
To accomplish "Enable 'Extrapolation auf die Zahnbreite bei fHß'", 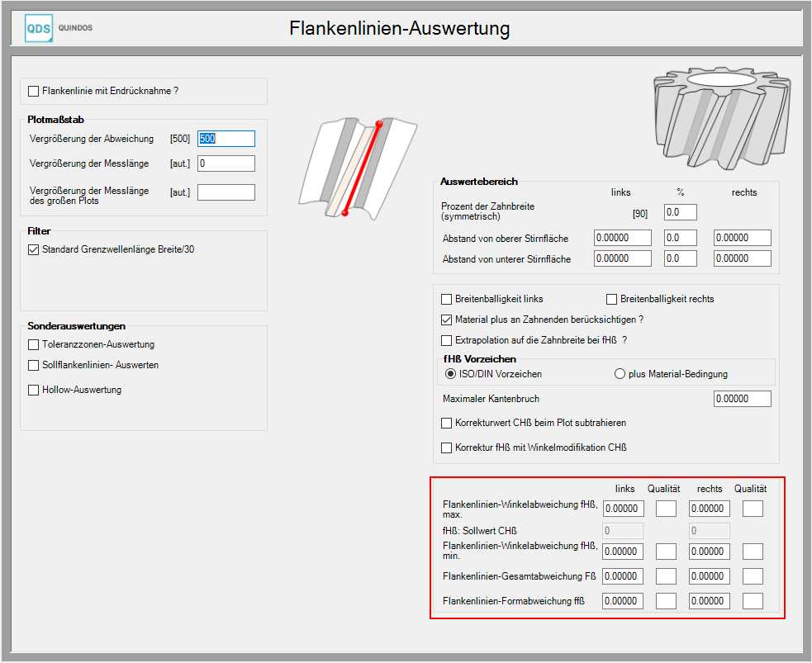I will (x=446, y=340).
